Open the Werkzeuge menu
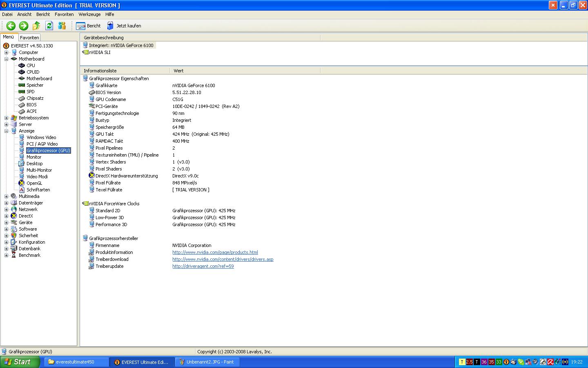588x368 pixels. pyautogui.click(x=89, y=14)
